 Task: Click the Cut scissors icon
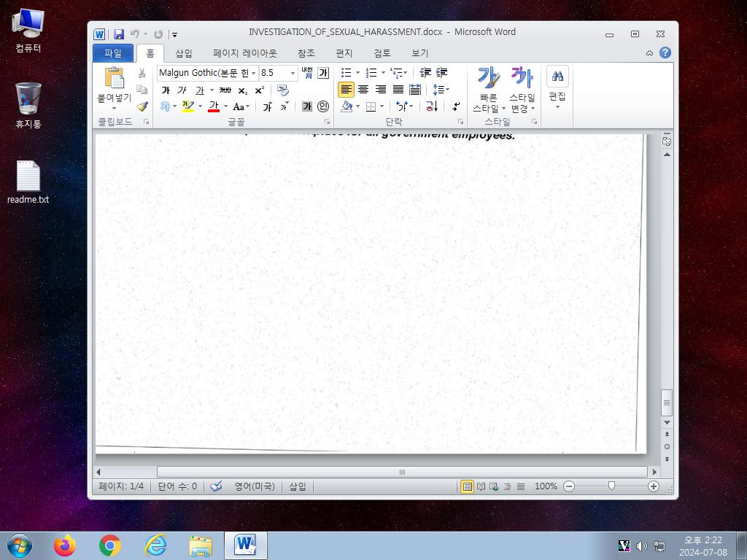(142, 73)
